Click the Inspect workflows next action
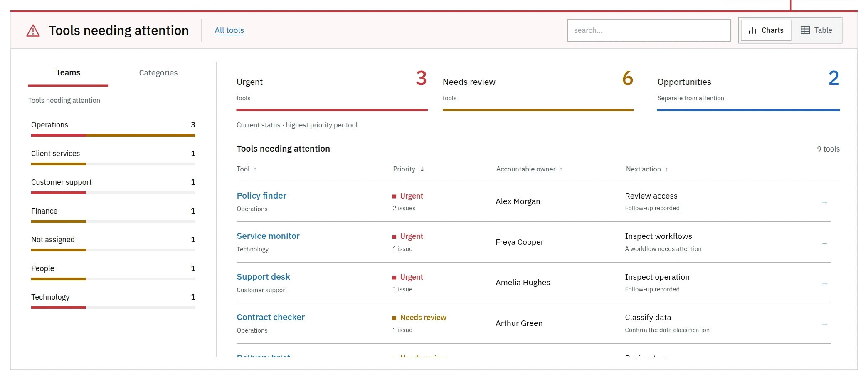Screen dimensions: 868x380 [658, 236]
